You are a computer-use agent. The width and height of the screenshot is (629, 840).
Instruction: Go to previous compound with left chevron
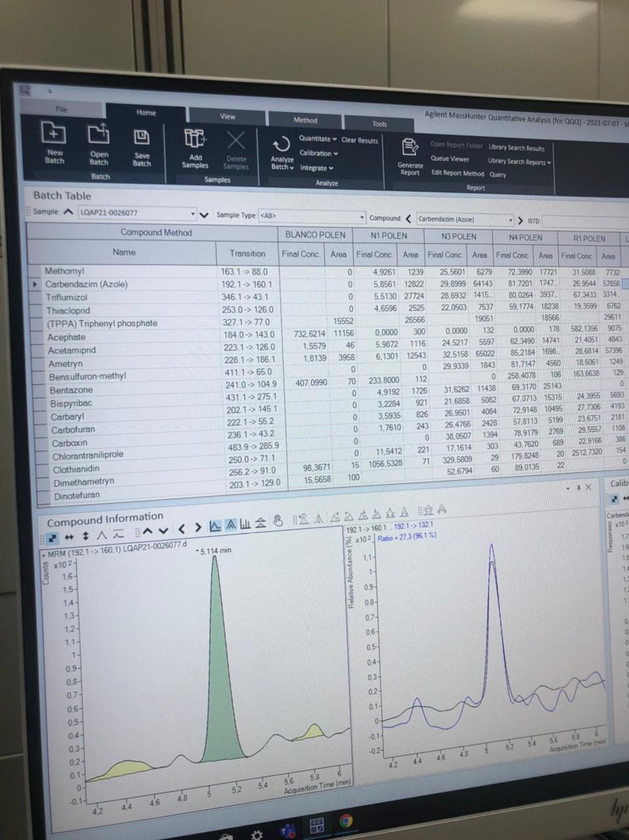pyautogui.click(x=408, y=219)
